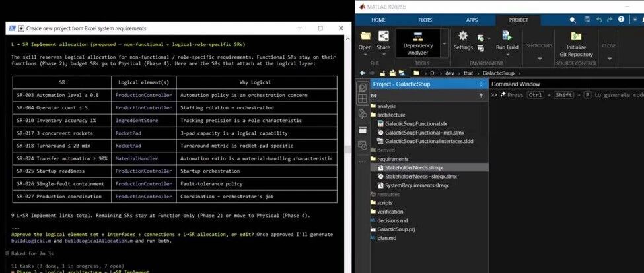
Task: Click the 'D:' drive breadcrumb
Action: [x=433, y=73]
